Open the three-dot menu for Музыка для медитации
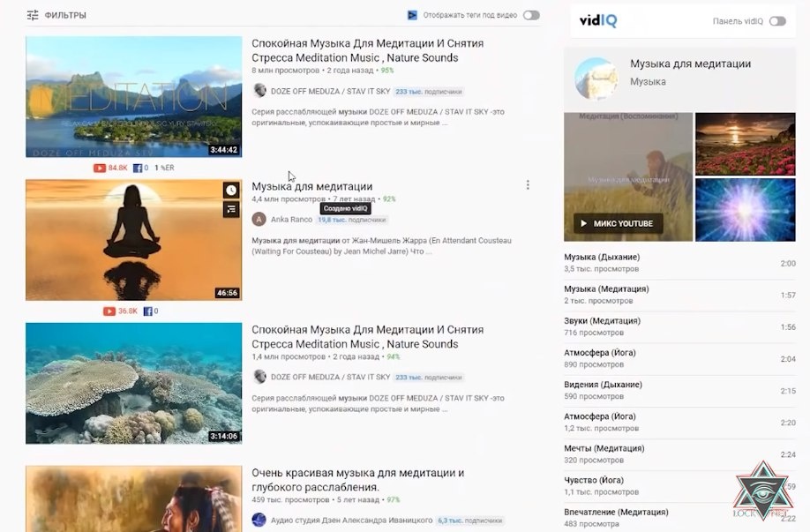This screenshot has height=532, width=810. (x=528, y=185)
